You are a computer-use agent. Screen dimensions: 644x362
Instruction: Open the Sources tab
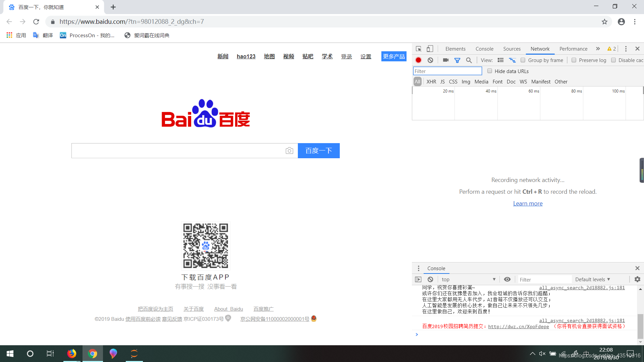pos(512,49)
